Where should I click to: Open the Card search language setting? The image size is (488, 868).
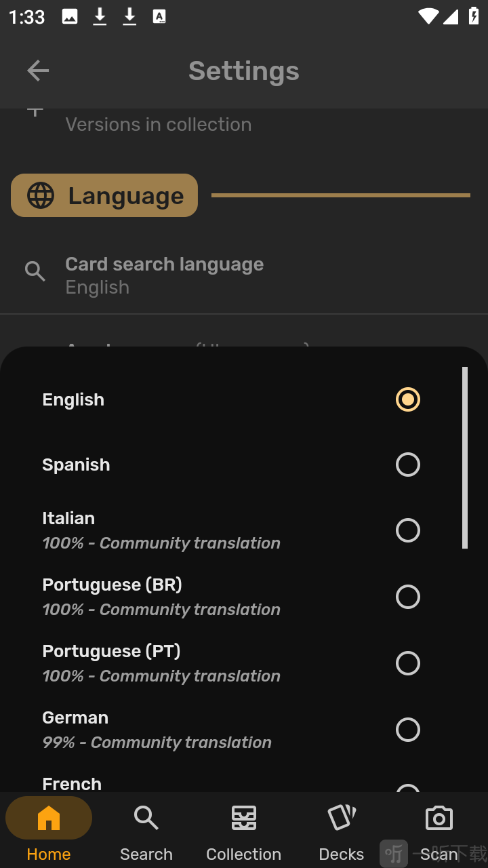244,275
